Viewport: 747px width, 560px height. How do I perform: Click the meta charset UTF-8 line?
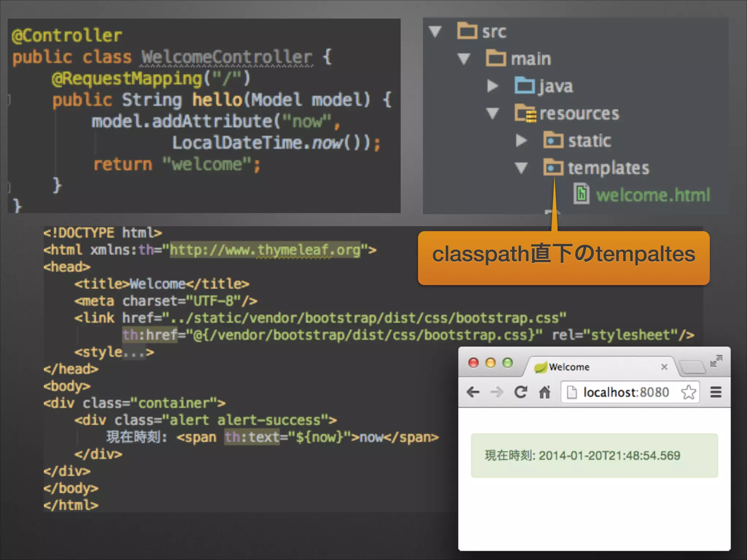[166, 301]
